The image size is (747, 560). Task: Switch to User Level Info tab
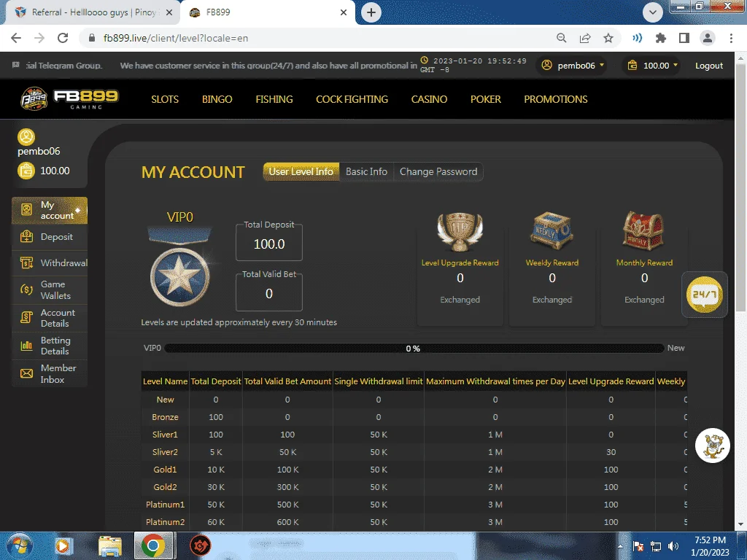[301, 171]
